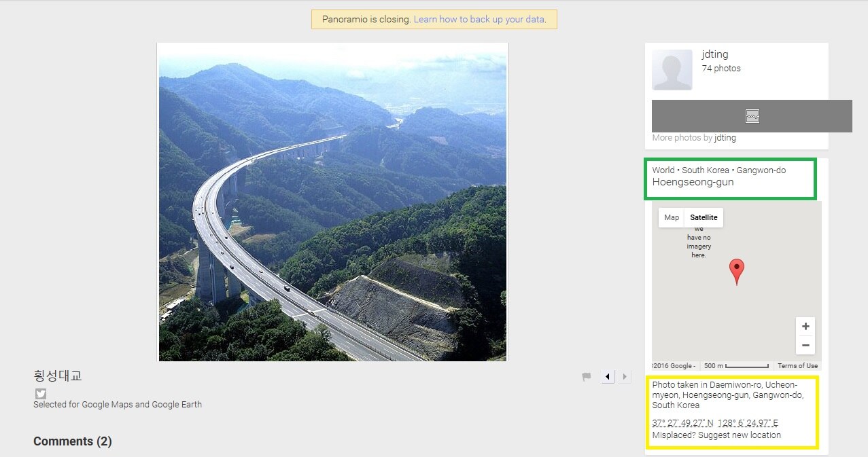Open 'Learn how to back up your data'

point(479,19)
